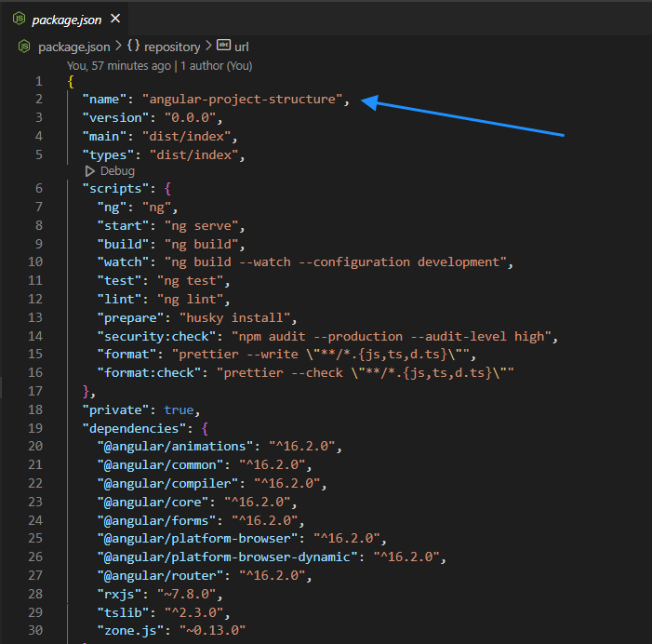Viewport: 652px width, 644px height.
Task: Click line number 6 in the gutter
Action: click(39, 189)
